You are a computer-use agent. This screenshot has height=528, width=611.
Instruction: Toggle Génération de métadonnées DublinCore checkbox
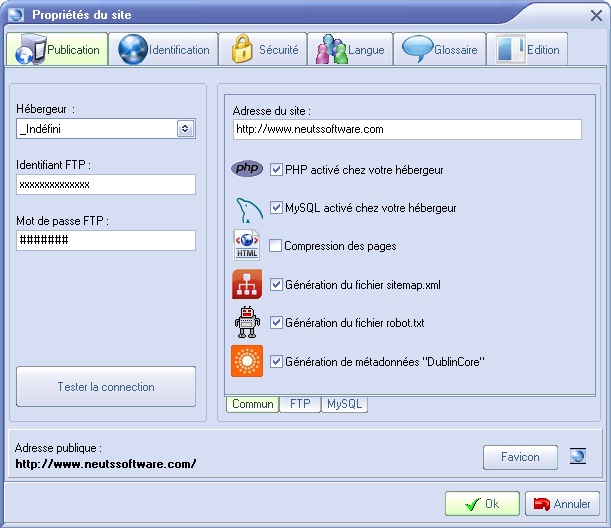276,361
